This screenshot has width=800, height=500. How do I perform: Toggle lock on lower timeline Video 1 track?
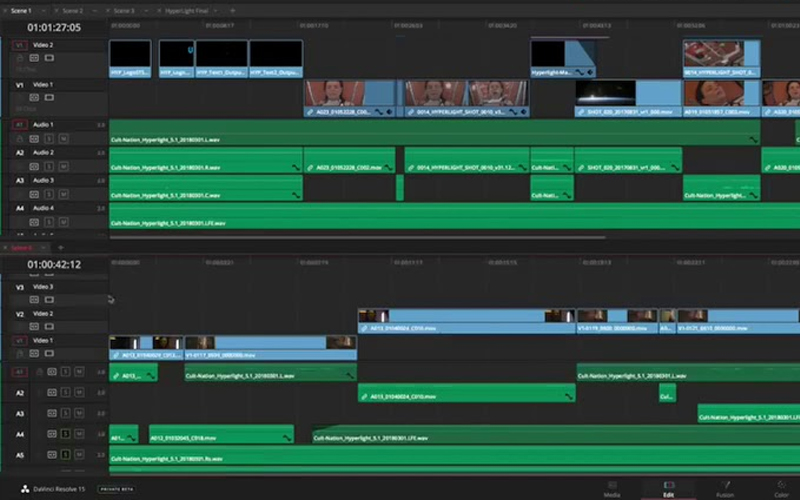coord(20,353)
